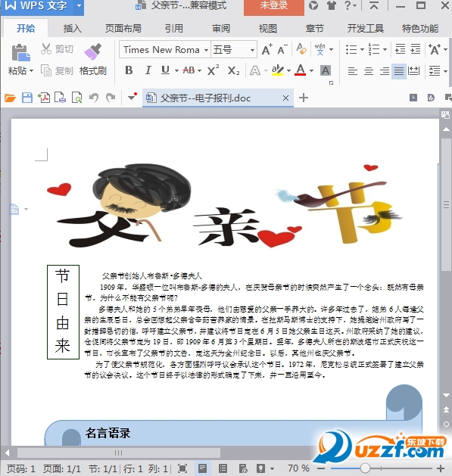The image size is (452, 476).
Task: Open file with folder icon
Action: (10, 98)
